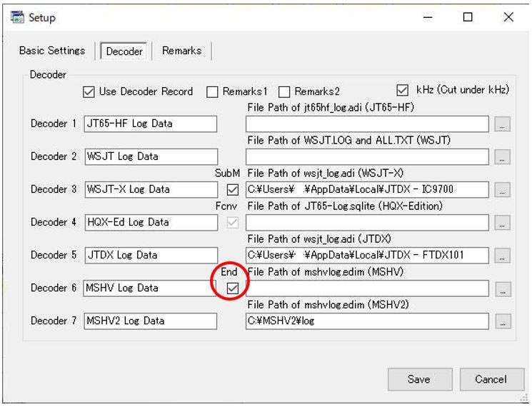Enable the Remarks2 checkbox
Image resolution: width=532 pixels, height=407 pixels.
(284, 91)
